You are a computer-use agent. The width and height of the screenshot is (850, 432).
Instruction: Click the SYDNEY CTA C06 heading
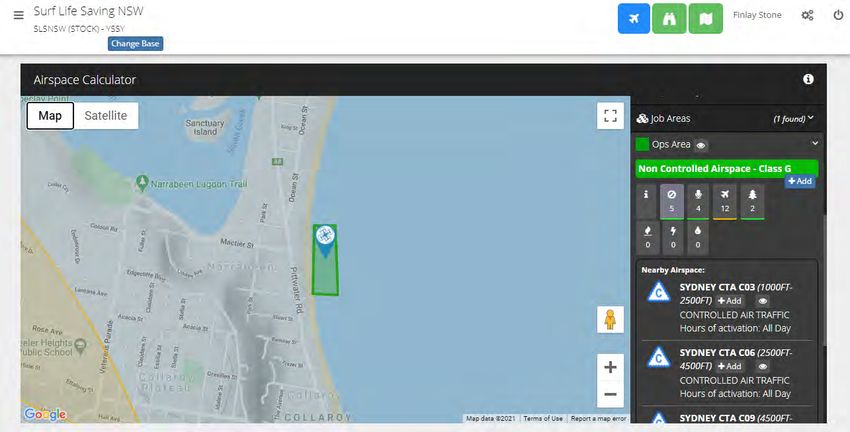[x=717, y=353]
